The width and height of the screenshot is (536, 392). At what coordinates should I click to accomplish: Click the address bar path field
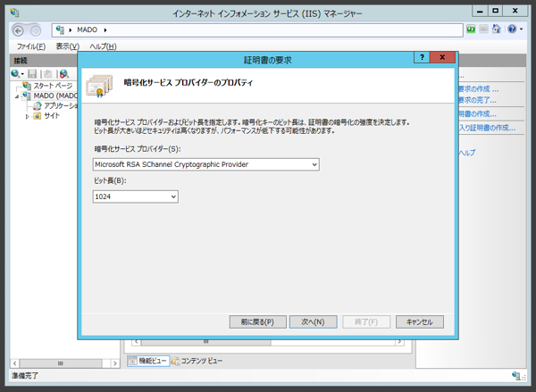[x=257, y=30]
